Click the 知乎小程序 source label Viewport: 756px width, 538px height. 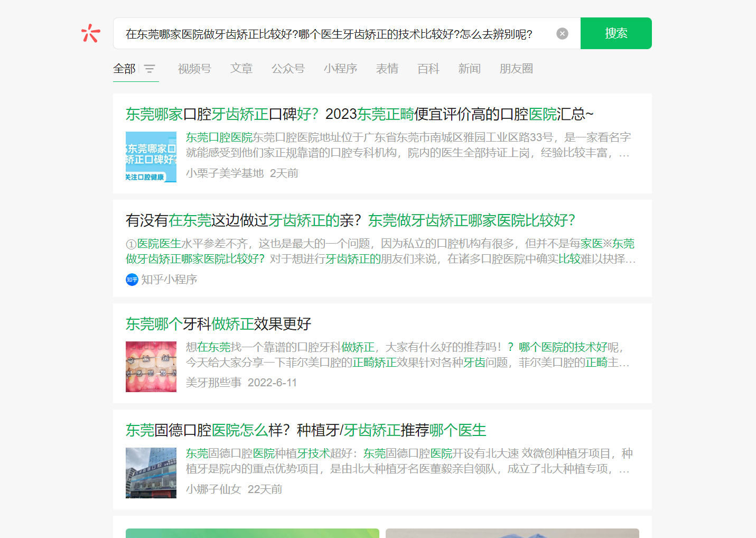(169, 280)
